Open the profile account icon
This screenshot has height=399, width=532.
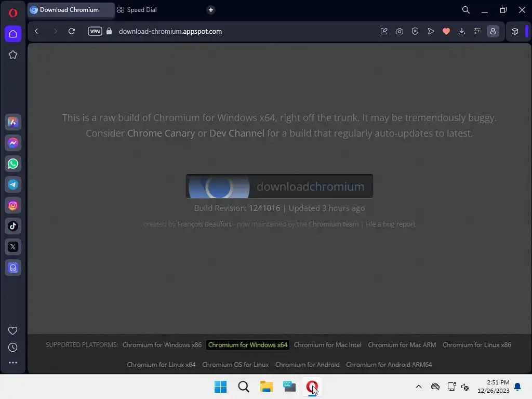[x=493, y=31]
